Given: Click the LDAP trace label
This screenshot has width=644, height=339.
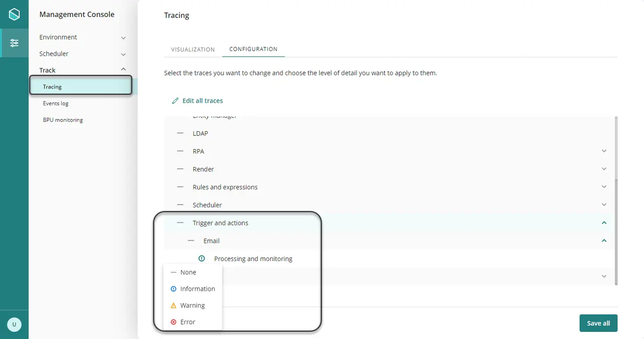Looking at the screenshot, I should (x=200, y=133).
